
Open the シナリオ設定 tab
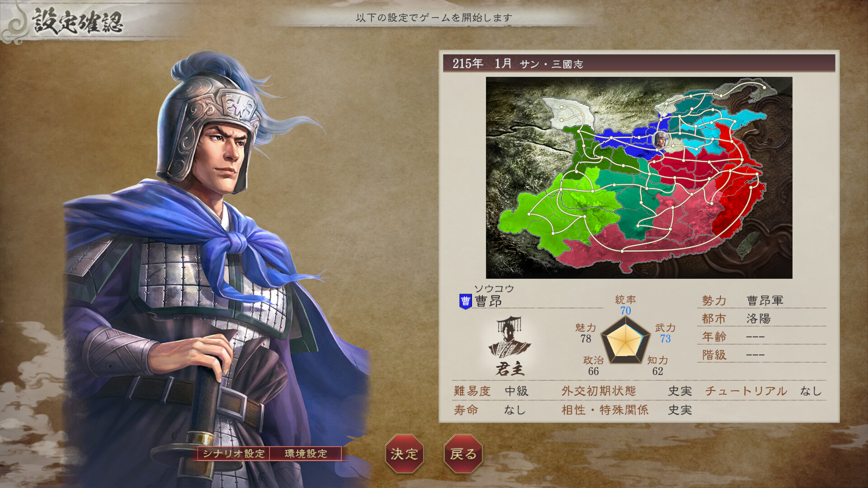coord(234,453)
